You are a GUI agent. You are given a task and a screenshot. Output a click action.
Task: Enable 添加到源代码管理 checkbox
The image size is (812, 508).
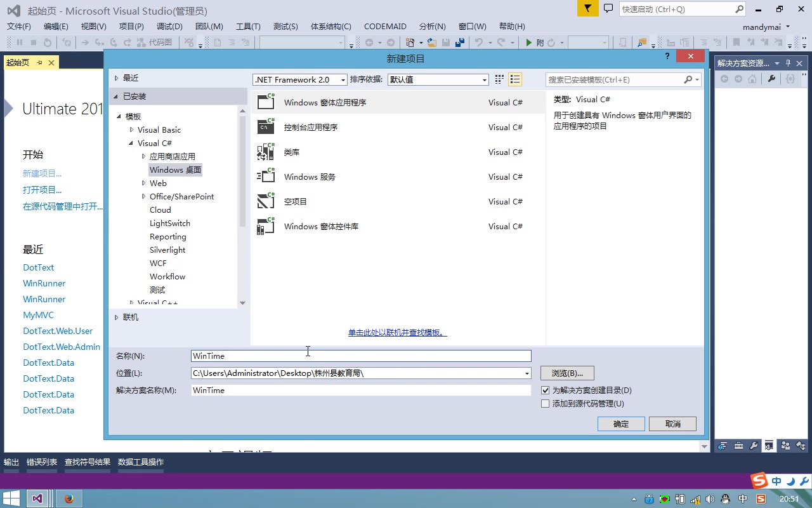[545, 403]
